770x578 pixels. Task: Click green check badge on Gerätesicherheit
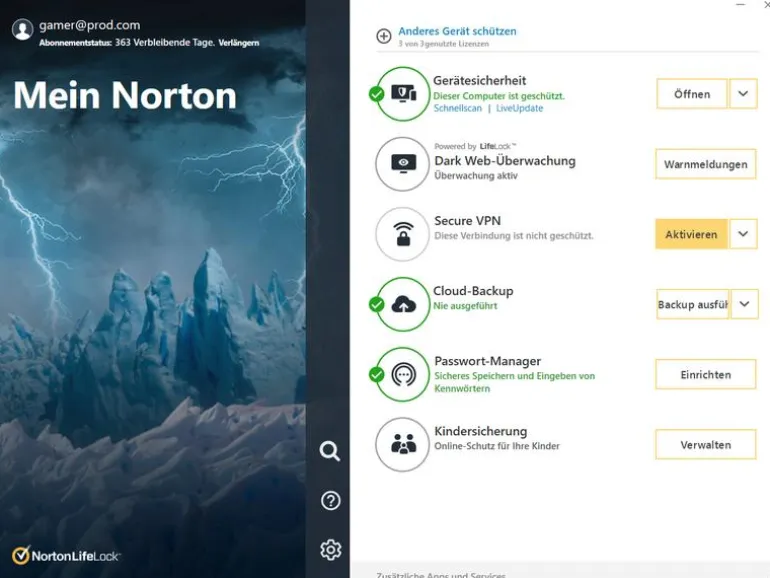tap(377, 94)
